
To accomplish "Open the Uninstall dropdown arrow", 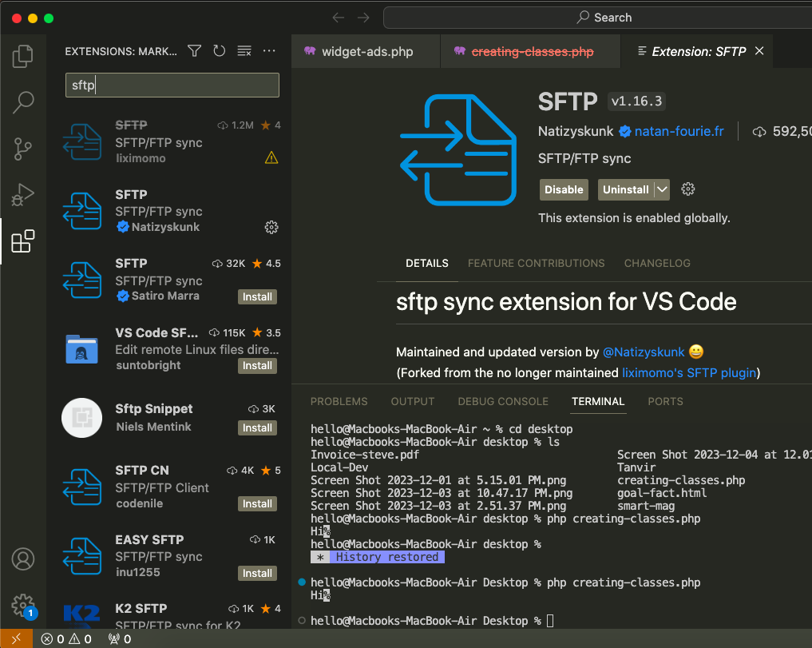I will (x=662, y=189).
